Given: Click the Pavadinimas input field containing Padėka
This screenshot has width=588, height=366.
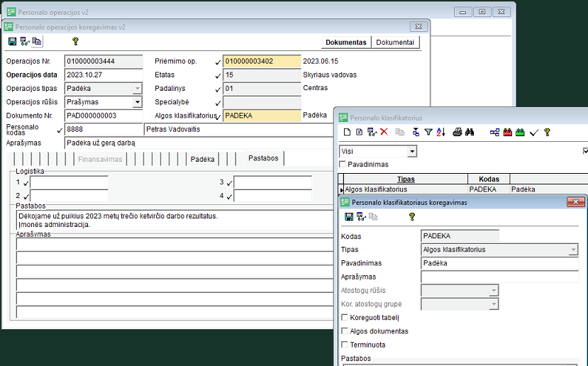Looking at the screenshot, I should 499,263.
